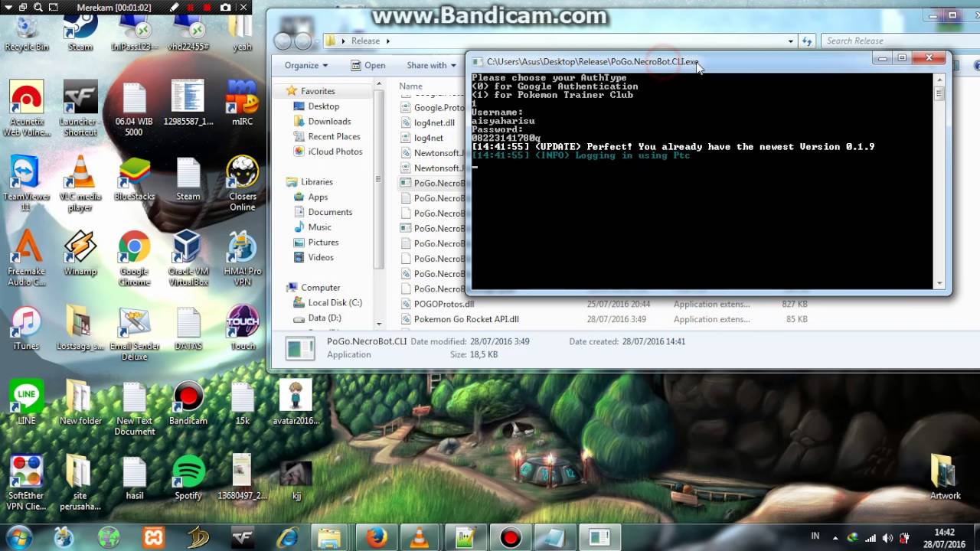
Task: Select Desktop under Favorites
Action: click(315, 106)
